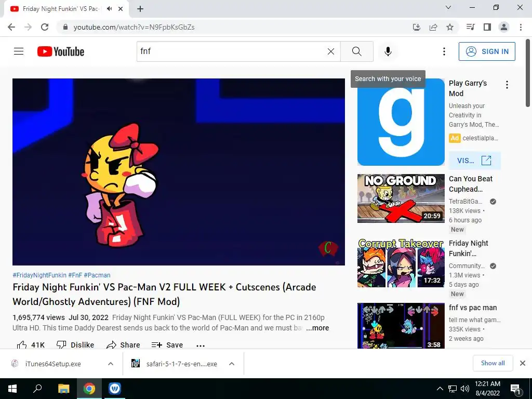The image size is (532, 399).
Task: Open File Explorer from the taskbar
Action: point(63,389)
